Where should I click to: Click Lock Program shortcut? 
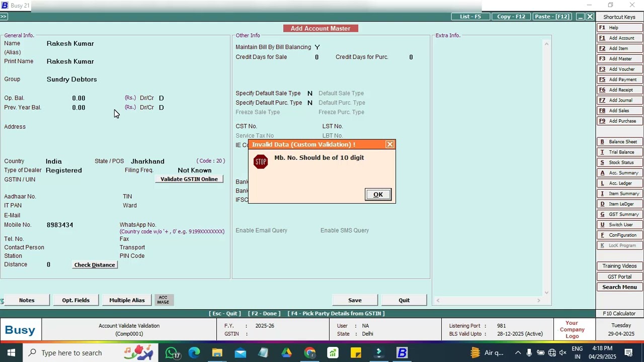[619, 245]
